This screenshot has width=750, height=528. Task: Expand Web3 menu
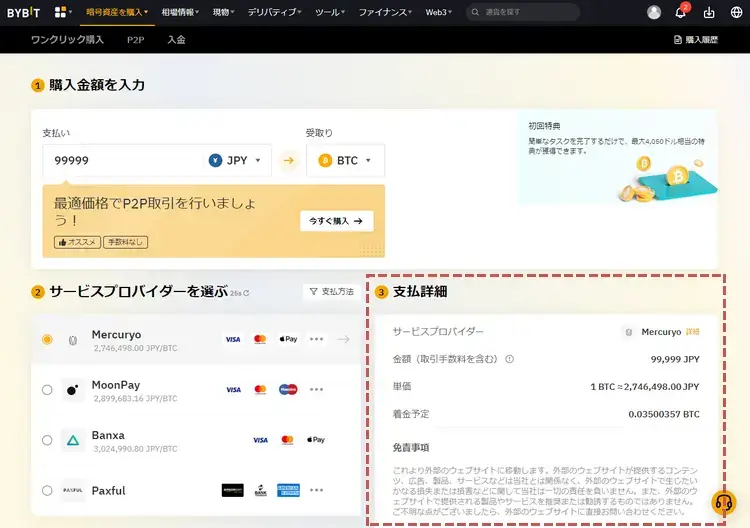(439, 12)
